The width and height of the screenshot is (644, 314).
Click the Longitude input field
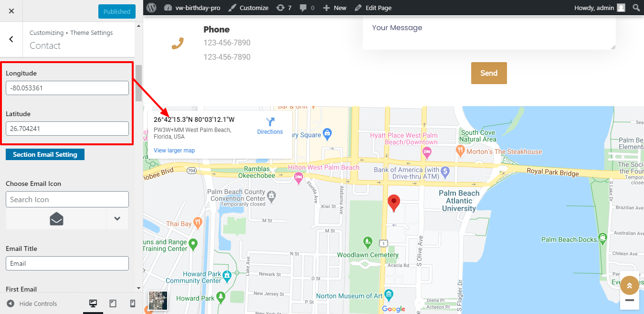pos(67,88)
